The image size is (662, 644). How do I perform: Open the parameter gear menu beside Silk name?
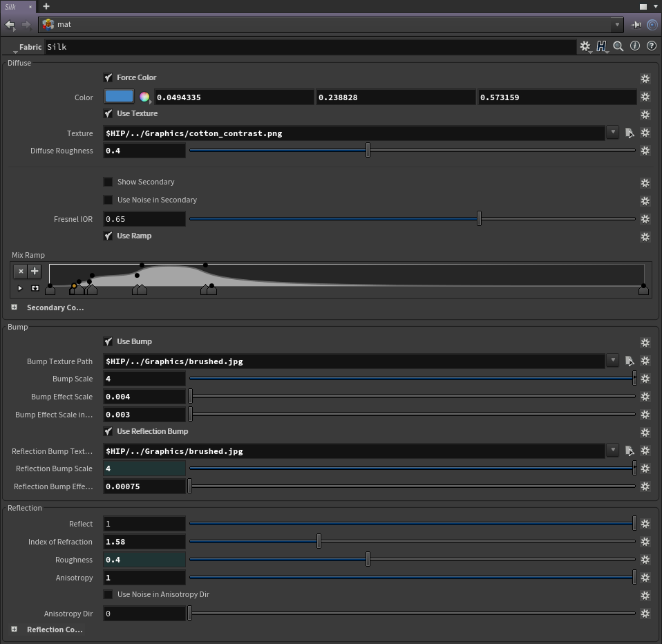[585, 46]
